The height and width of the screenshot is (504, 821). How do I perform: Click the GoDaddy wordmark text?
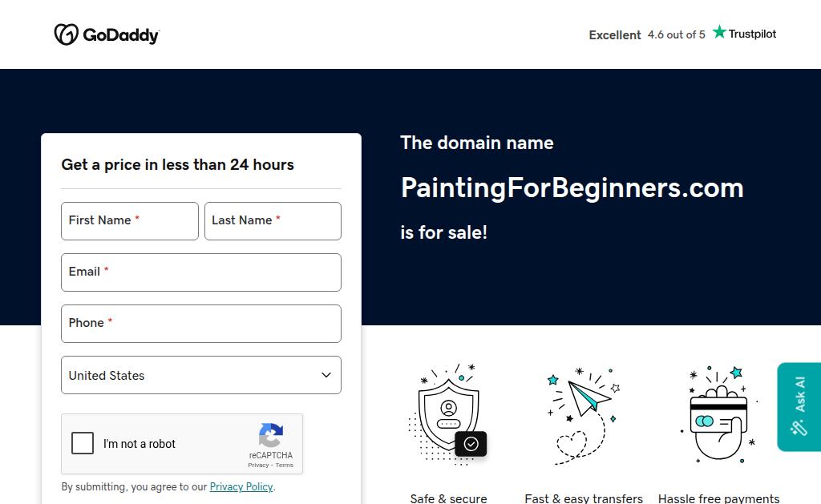pos(121,35)
